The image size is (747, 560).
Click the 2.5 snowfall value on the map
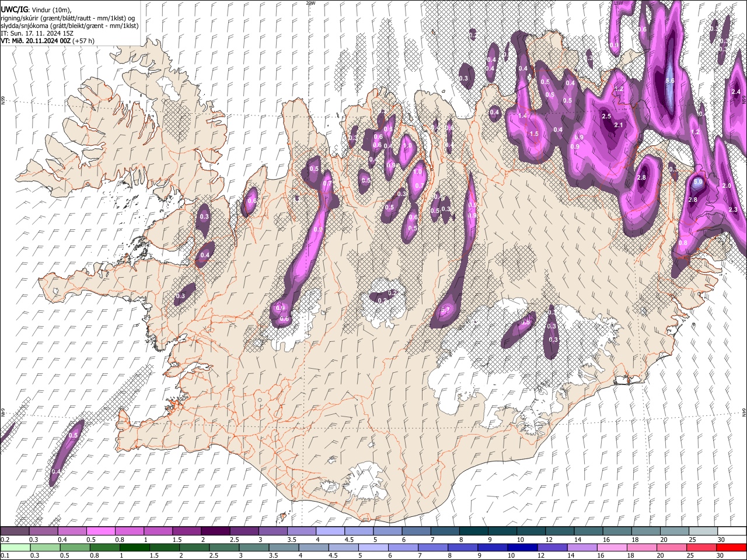click(606, 116)
